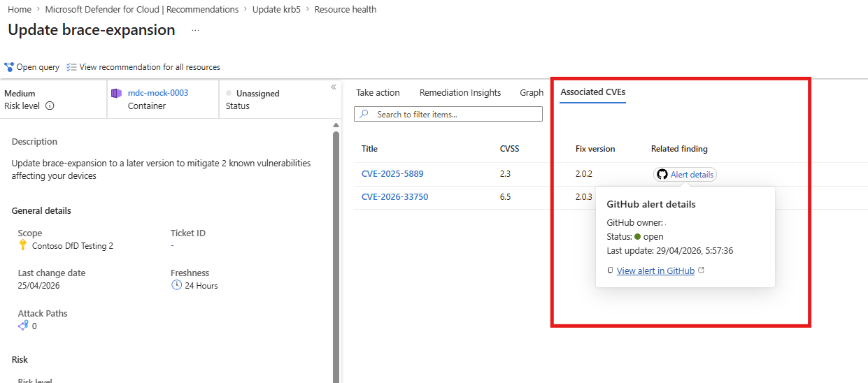The height and width of the screenshot is (383, 868).
Task: Click the CVSS value 2.3
Action: pos(505,174)
